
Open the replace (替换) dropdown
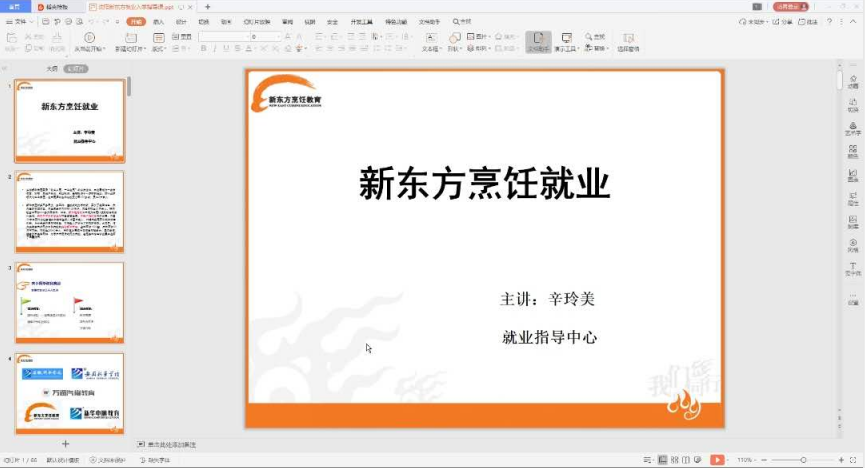click(x=596, y=48)
